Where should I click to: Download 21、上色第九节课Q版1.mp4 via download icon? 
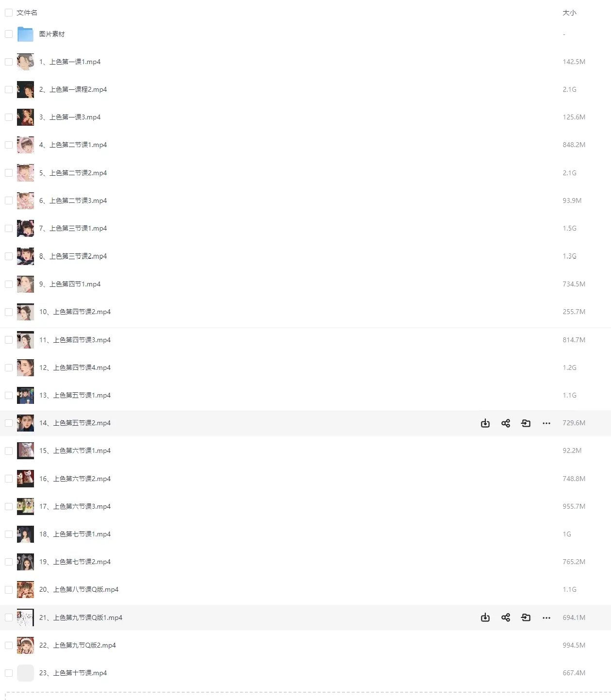pyautogui.click(x=485, y=617)
